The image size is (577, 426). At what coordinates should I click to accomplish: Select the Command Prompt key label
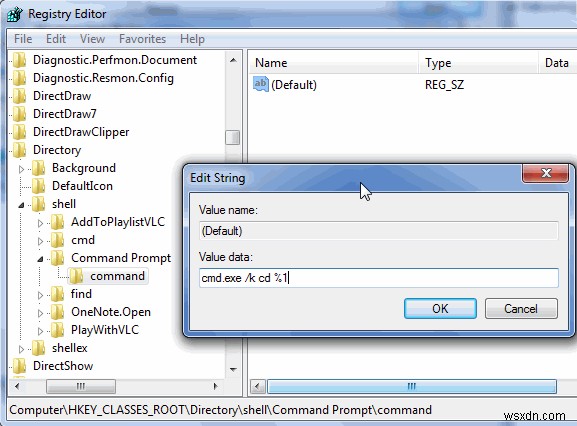pos(121,258)
